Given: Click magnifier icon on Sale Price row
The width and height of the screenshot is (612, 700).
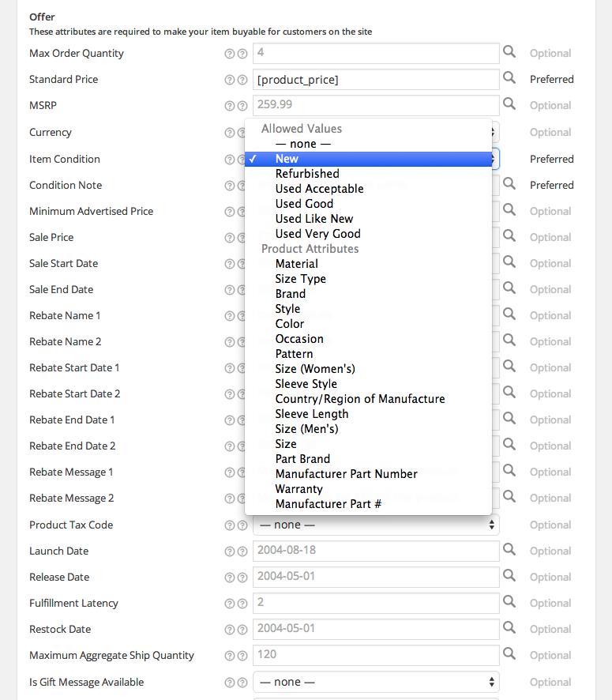Looking at the screenshot, I should pos(509,235).
